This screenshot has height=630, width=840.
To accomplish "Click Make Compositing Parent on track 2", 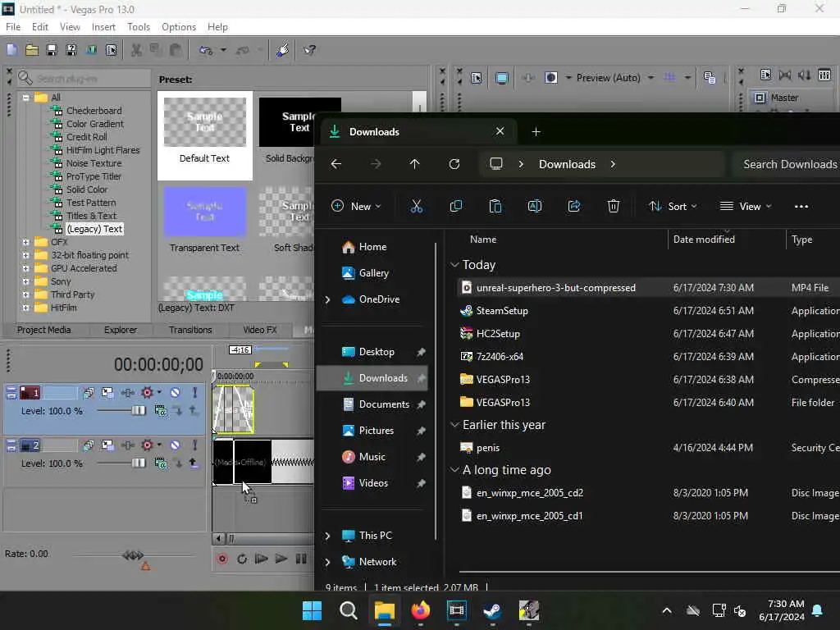I will tap(194, 463).
